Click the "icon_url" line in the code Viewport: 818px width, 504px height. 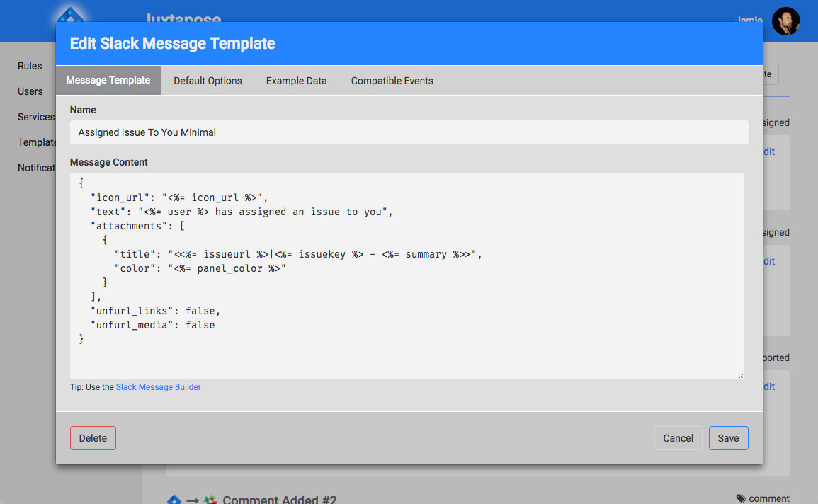[x=179, y=197]
